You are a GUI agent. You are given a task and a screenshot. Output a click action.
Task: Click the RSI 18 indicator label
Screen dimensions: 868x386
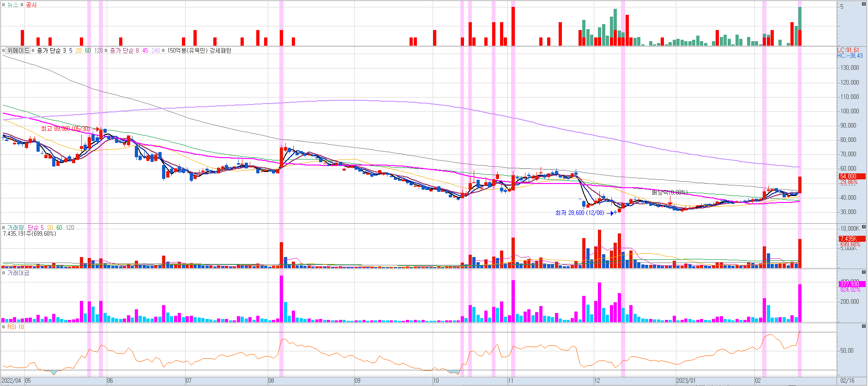(16, 327)
